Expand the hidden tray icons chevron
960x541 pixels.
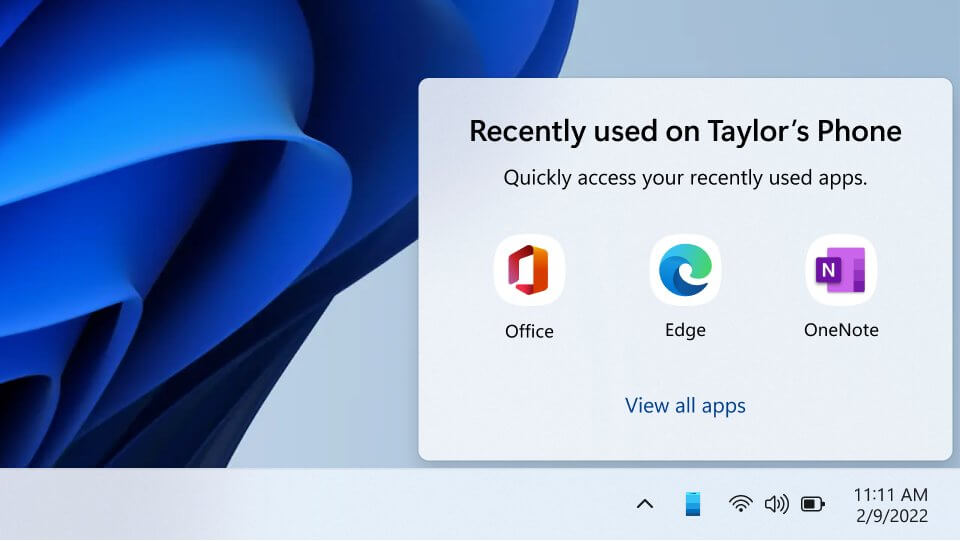tap(645, 504)
